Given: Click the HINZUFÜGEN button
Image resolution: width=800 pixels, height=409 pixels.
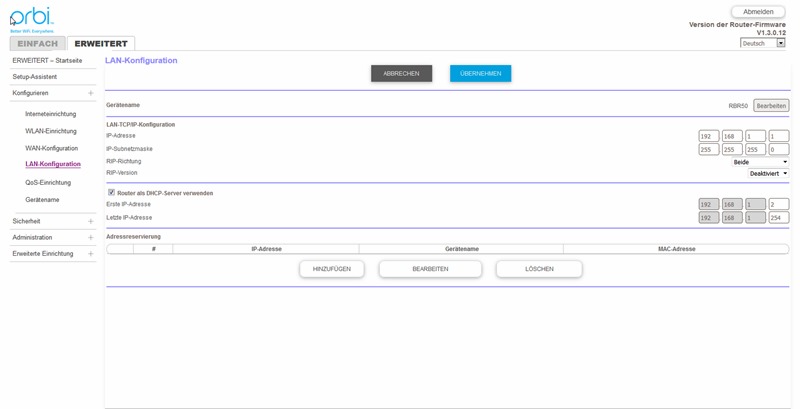Looking at the screenshot, I should click(332, 269).
